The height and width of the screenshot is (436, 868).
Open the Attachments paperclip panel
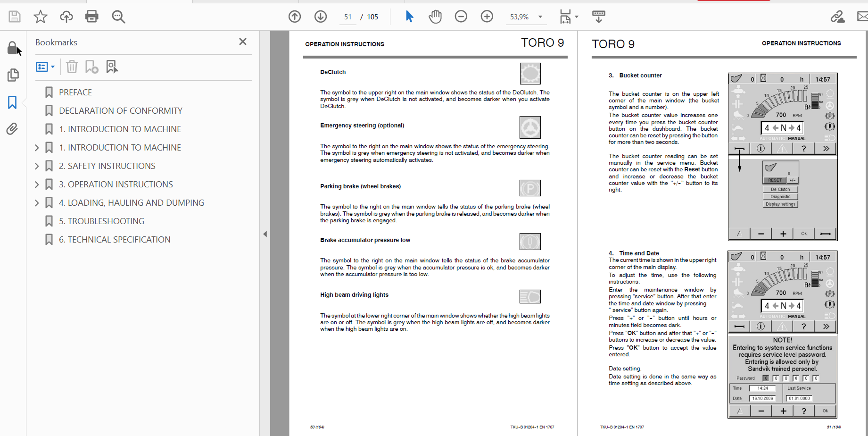pyautogui.click(x=12, y=129)
